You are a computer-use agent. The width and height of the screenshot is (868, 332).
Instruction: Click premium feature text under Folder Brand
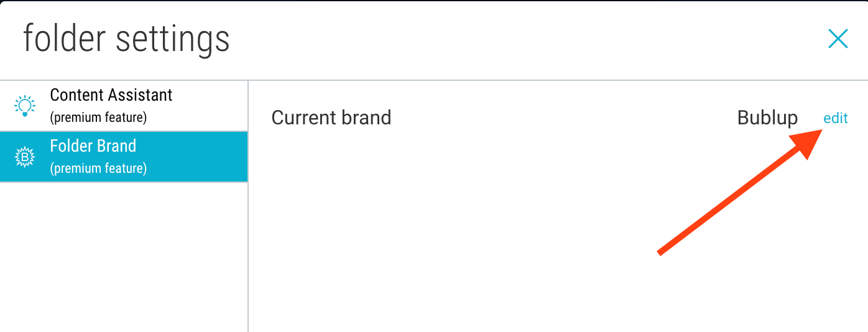[x=98, y=168]
